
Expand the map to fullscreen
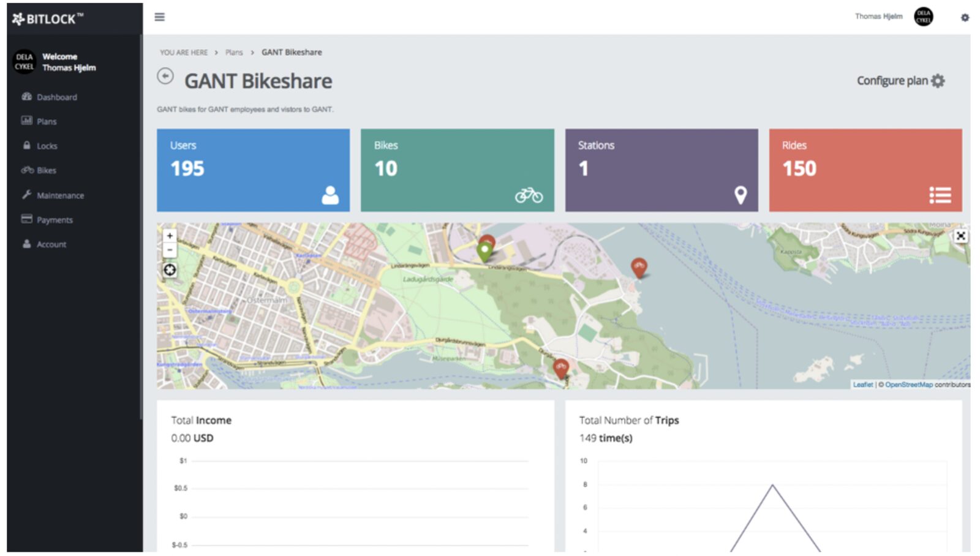(x=961, y=236)
